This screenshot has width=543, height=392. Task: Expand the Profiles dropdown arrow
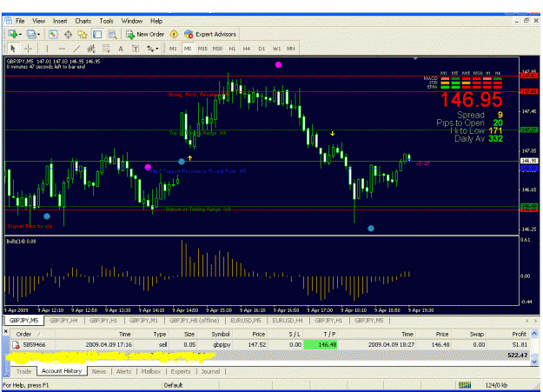coord(39,34)
